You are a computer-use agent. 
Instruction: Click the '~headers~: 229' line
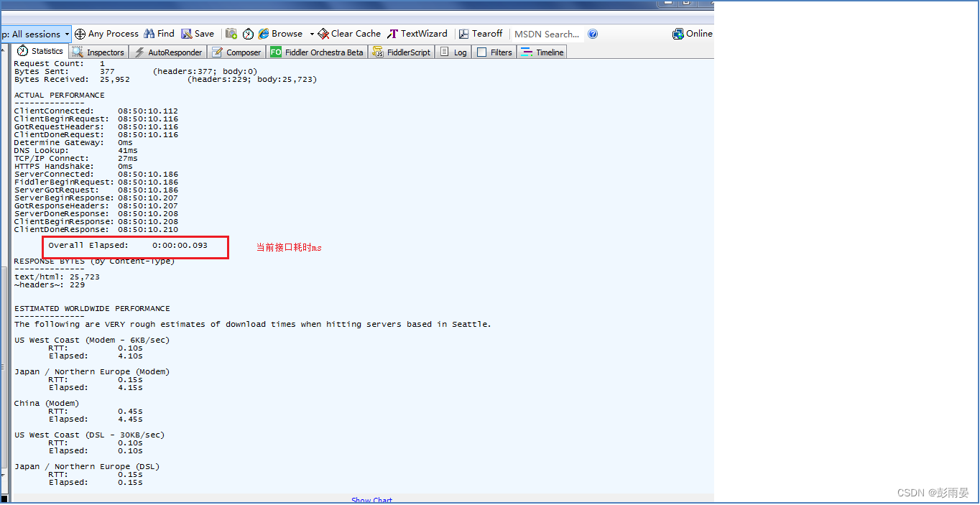point(50,284)
